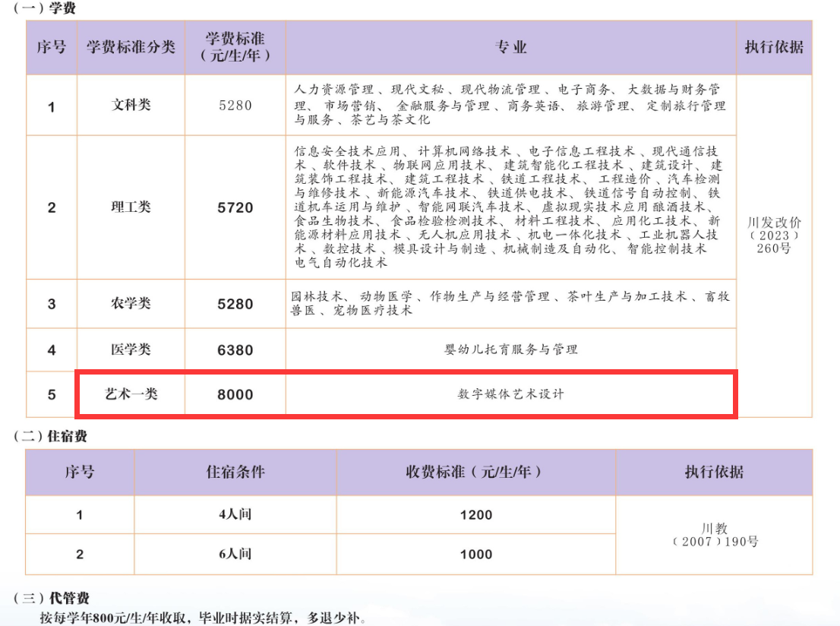Screen dimensions: 840x626
Task: Click the majors list starting with '园林技术'
Action: [510, 303]
